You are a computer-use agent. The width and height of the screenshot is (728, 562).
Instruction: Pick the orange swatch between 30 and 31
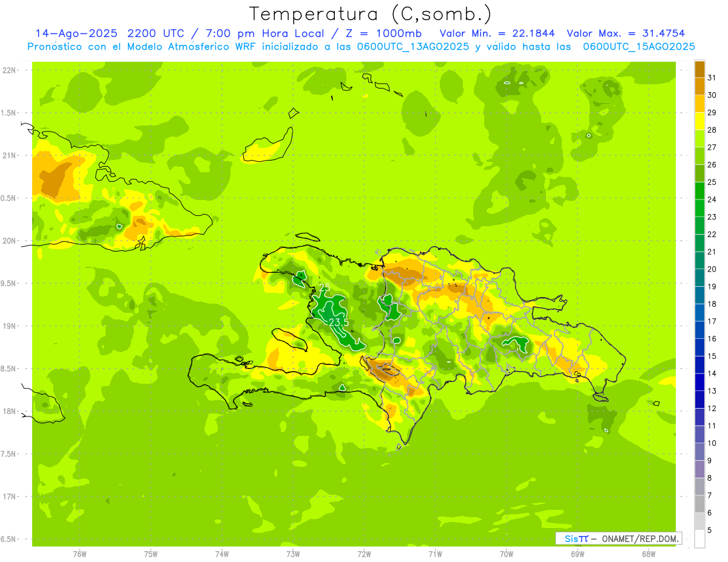[x=700, y=86]
